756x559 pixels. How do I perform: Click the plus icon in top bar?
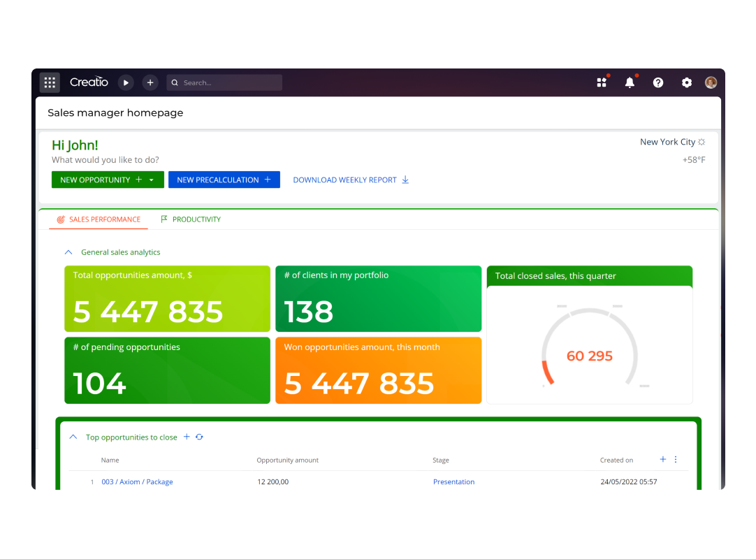[x=150, y=82]
